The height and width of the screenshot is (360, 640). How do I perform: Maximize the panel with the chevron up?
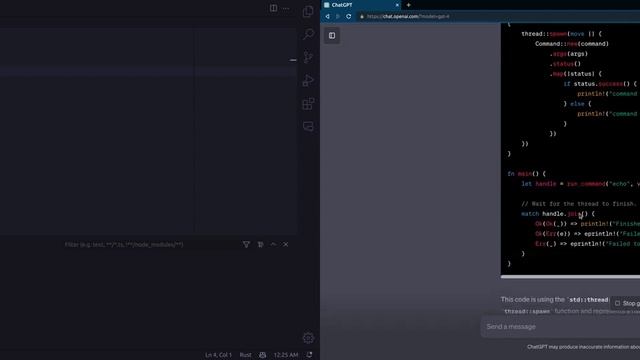[273, 244]
